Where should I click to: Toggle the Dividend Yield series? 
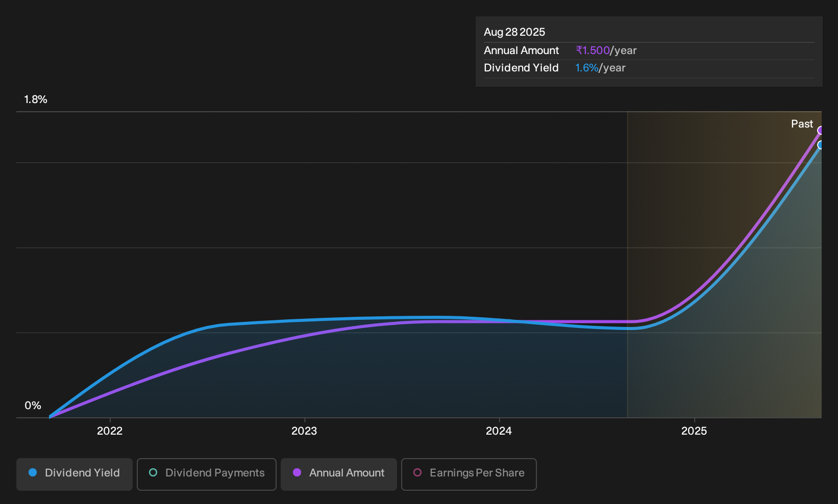pos(74,474)
